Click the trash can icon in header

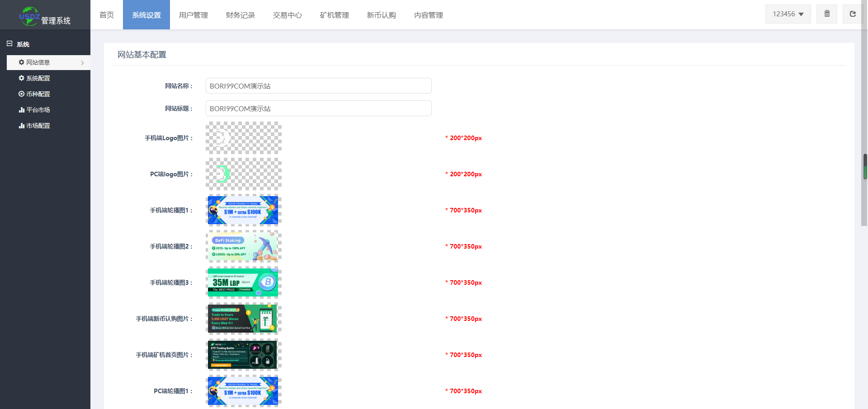(827, 14)
